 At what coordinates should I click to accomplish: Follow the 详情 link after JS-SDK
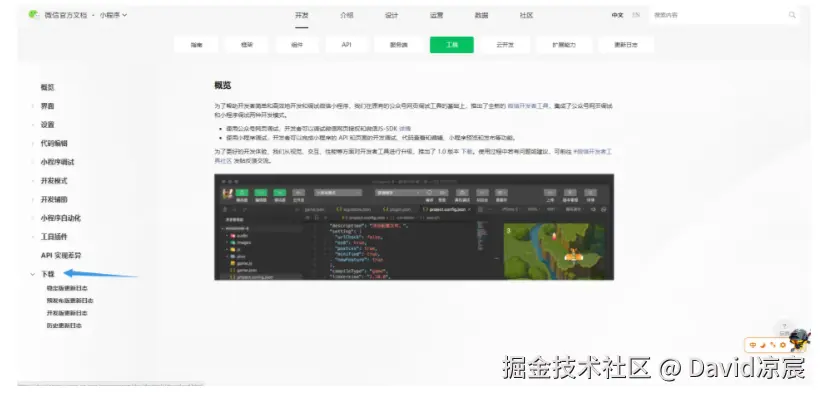tap(405, 128)
